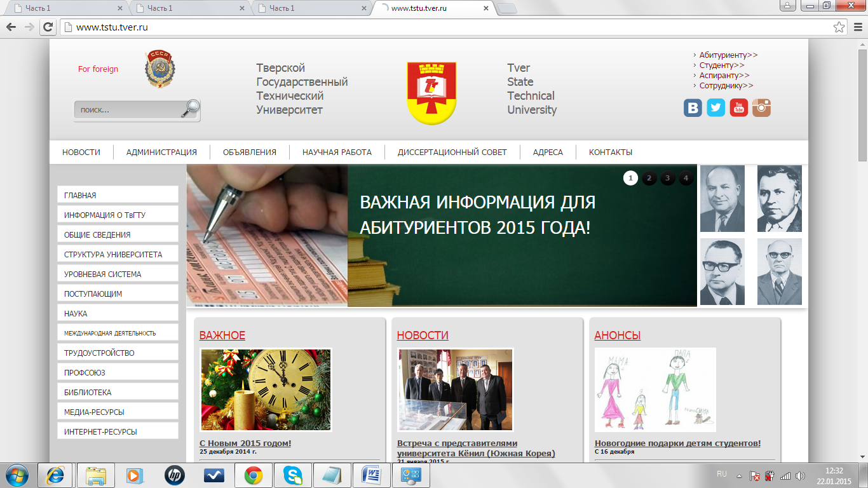Open the Instagram social icon
Screen dimensions: 868x488
(x=761, y=108)
